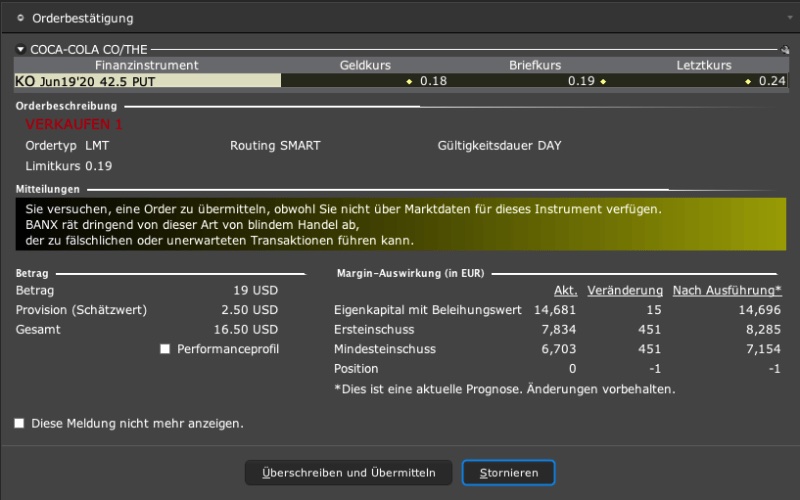This screenshot has height=500, width=800.
Task: Click the Akt. column header
Action: [x=565, y=290]
